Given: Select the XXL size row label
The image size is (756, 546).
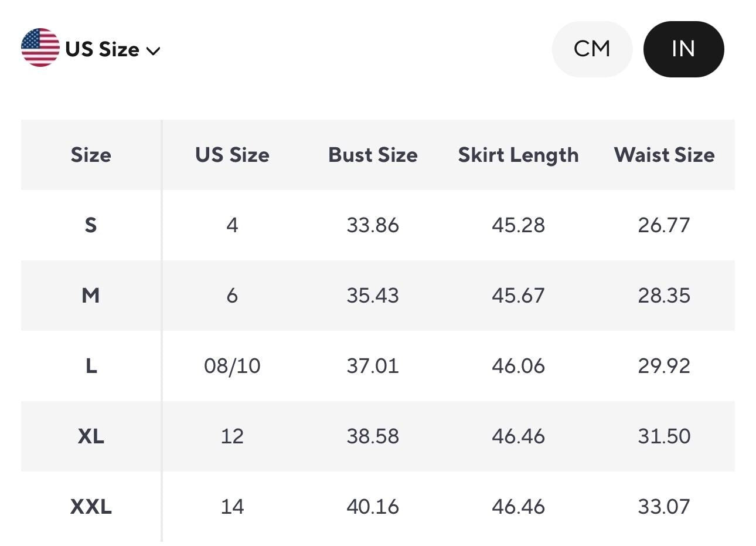Looking at the screenshot, I should coord(91,507).
